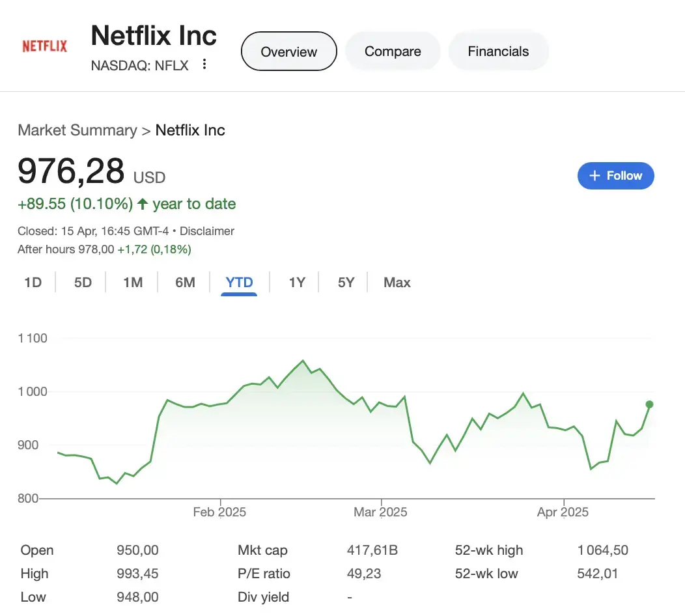Open the Disclaimer link
685x616 pixels.
(x=207, y=231)
